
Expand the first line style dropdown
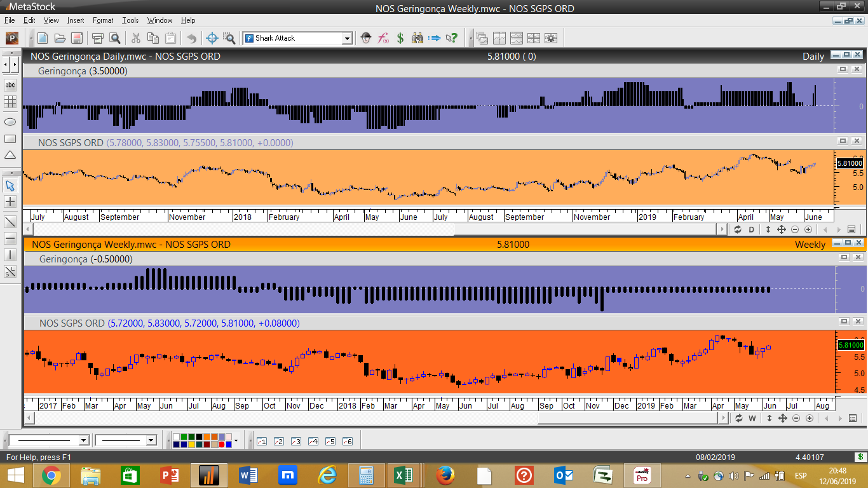83,440
